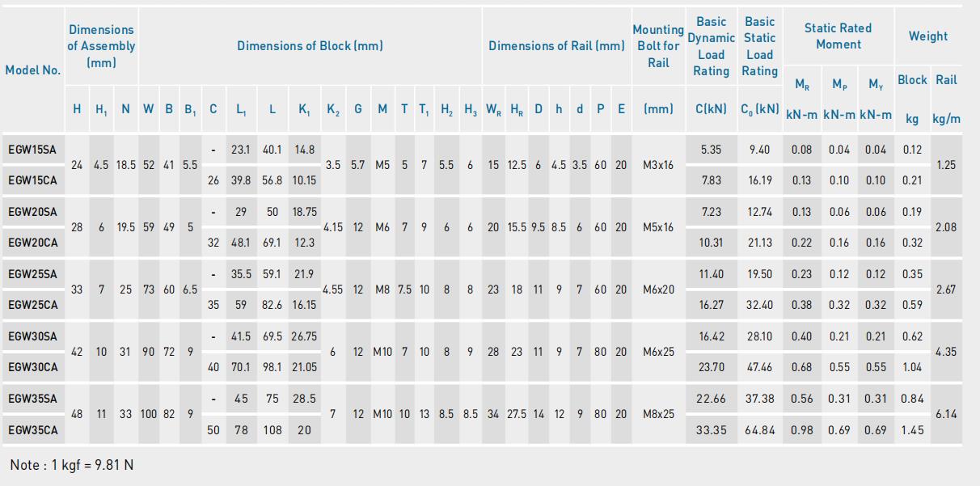The width and height of the screenshot is (980, 486).
Task: Select the Dimensions of Rail (mm) header
Action: click(x=556, y=46)
